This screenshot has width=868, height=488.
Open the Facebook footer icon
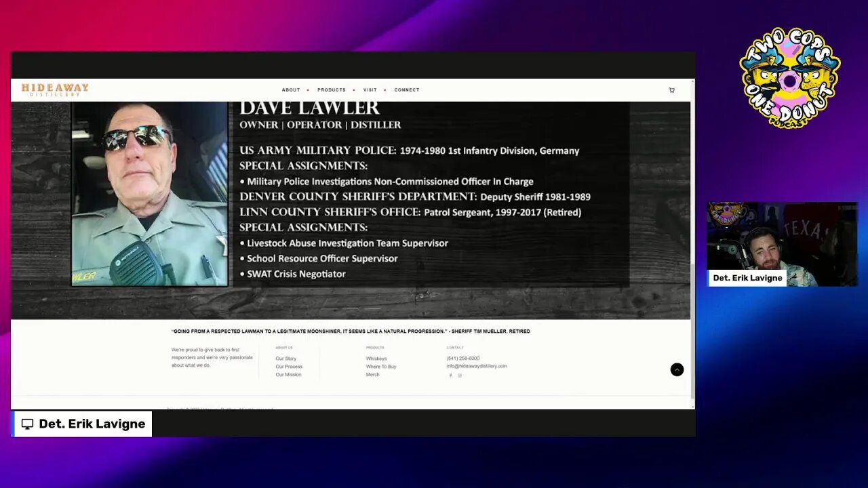450,375
